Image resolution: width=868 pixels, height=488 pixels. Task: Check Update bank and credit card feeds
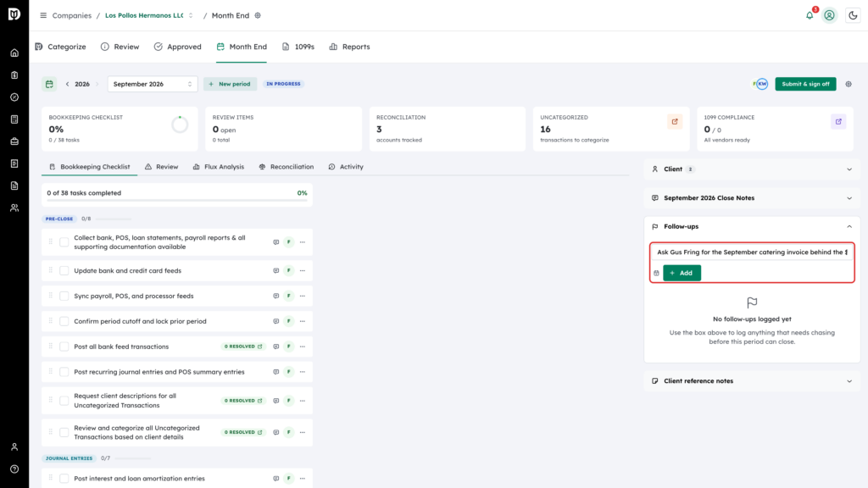pos(64,270)
